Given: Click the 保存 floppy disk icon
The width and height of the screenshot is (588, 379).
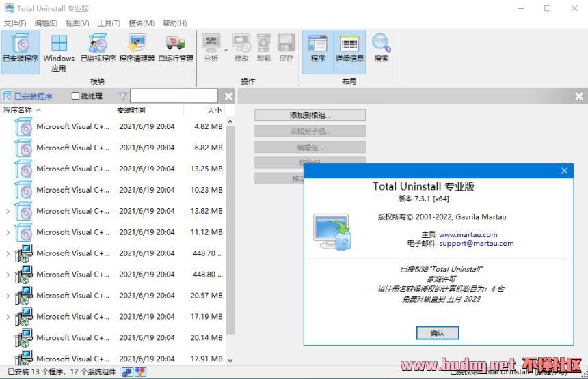Looking at the screenshot, I should pyautogui.click(x=286, y=48).
